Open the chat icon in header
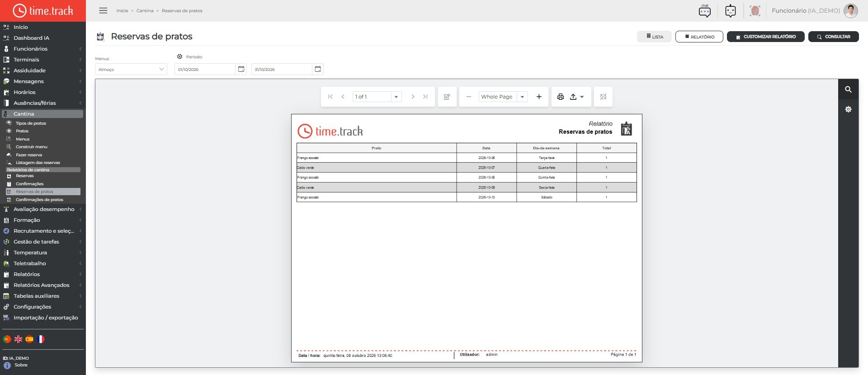 704,10
